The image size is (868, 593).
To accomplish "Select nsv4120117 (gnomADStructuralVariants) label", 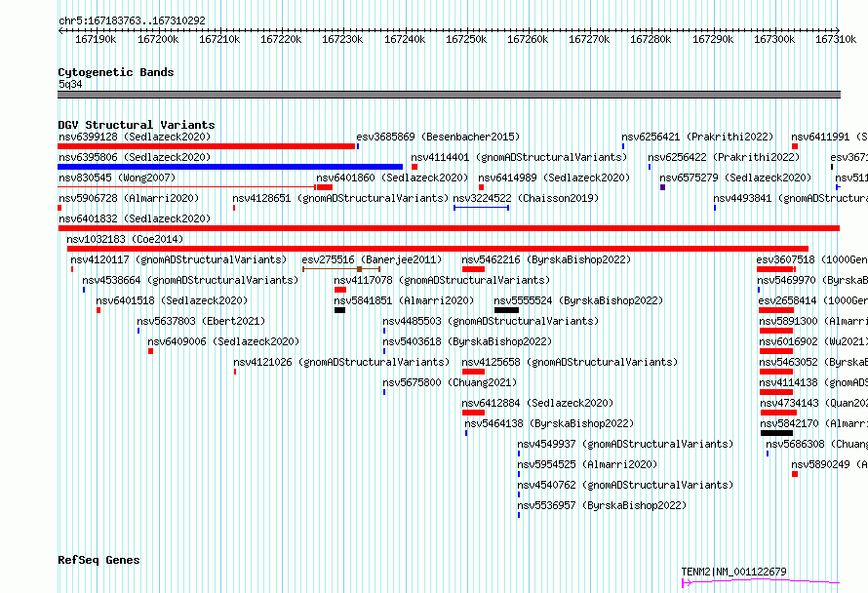I will 178,259.
